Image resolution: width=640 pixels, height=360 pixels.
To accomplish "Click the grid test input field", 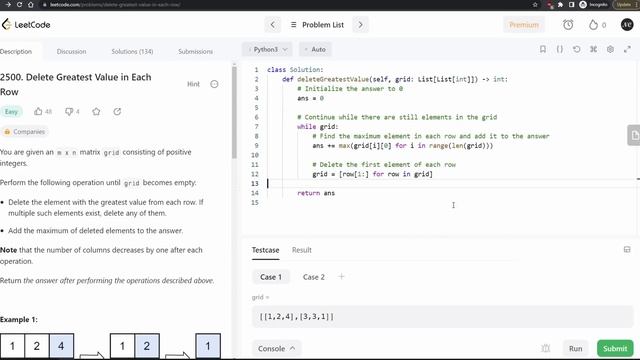I will click(442, 316).
